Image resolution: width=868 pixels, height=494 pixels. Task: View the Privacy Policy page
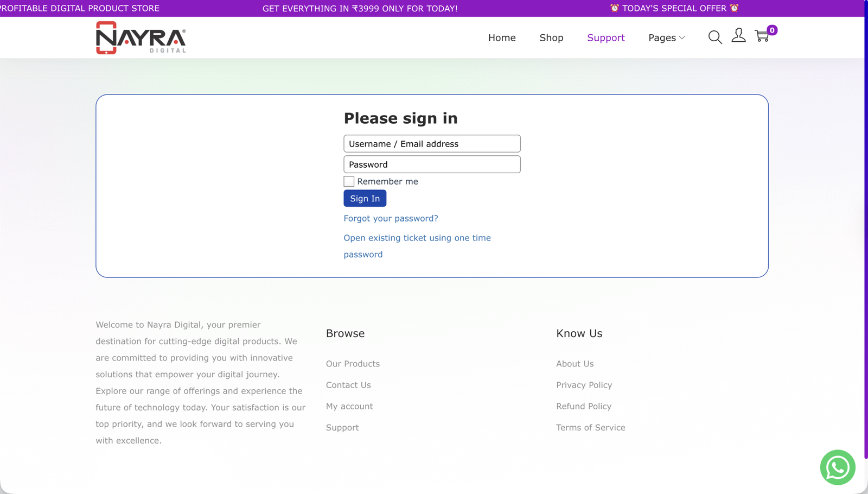point(584,385)
